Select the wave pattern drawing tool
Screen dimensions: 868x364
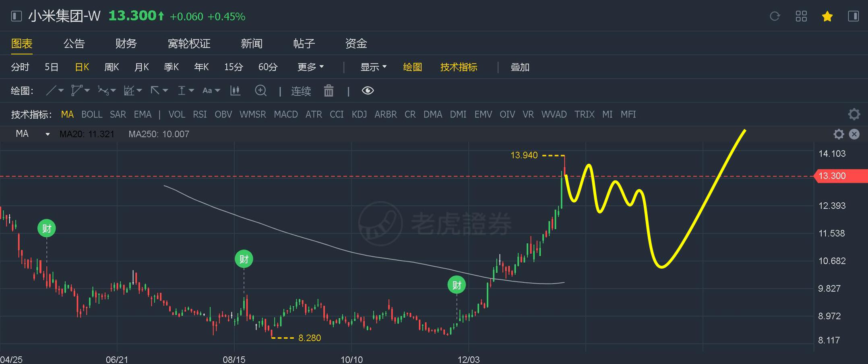tap(103, 91)
